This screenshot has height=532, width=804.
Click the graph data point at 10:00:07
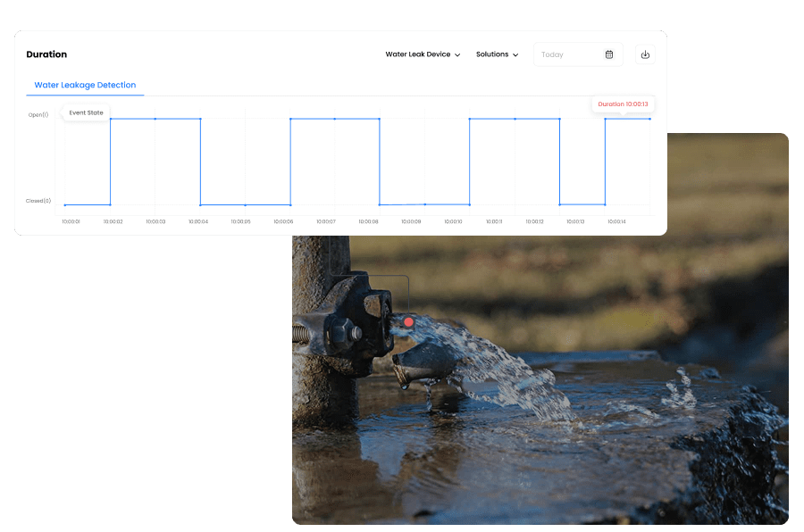335,119
